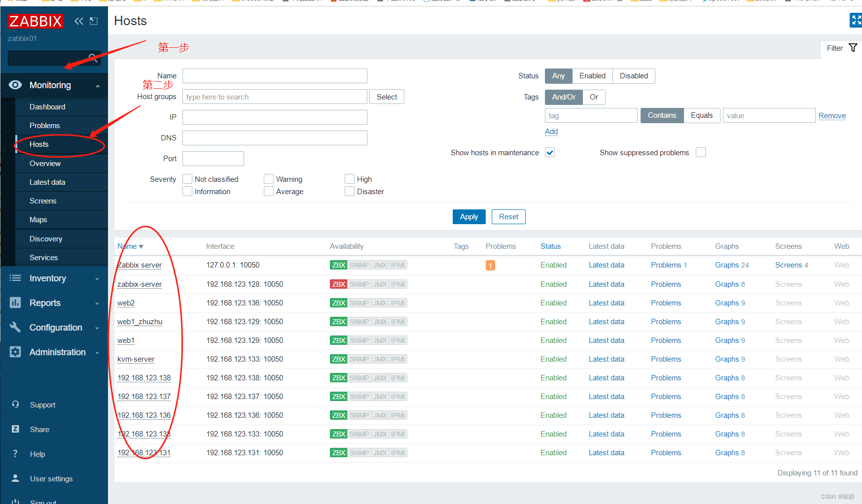Click the Add tag link
Screen dimensions: 862x504
(551, 132)
